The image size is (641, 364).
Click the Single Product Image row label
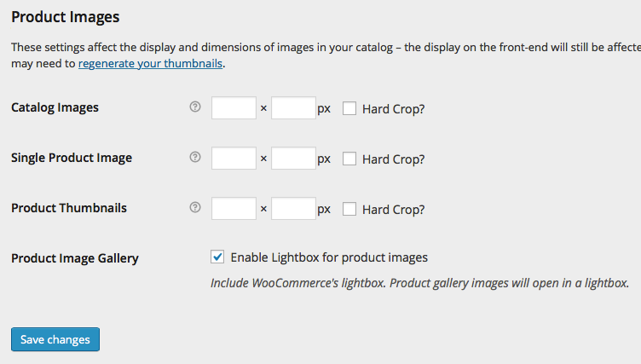coord(72,158)
